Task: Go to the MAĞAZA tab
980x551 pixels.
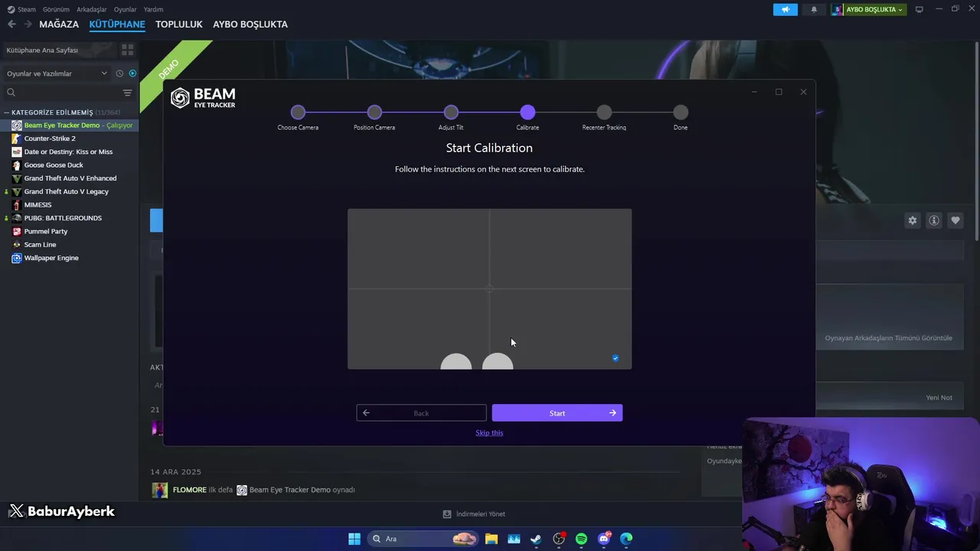Action: click(x=59, y=24)
